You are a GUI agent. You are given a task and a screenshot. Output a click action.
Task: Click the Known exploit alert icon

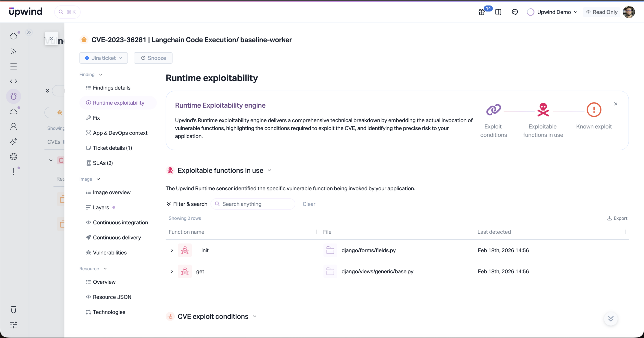[594, 110]
